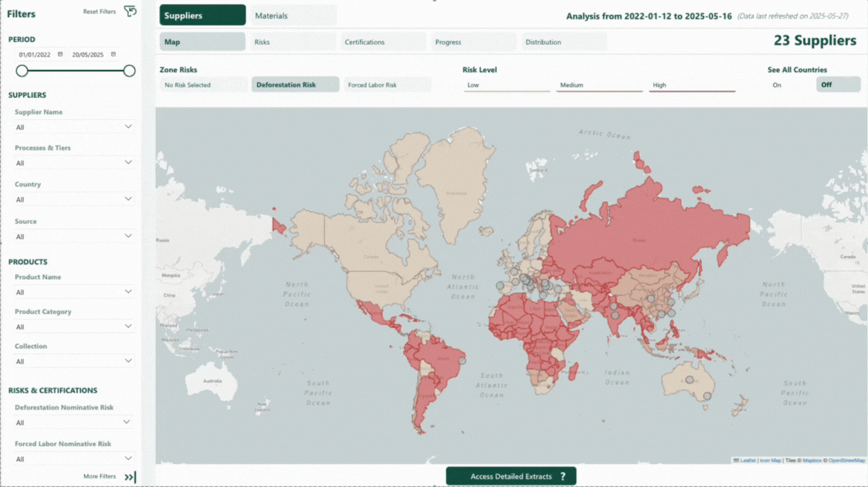
Task: Open calendar icon in end date field
Action: point(114,54)
